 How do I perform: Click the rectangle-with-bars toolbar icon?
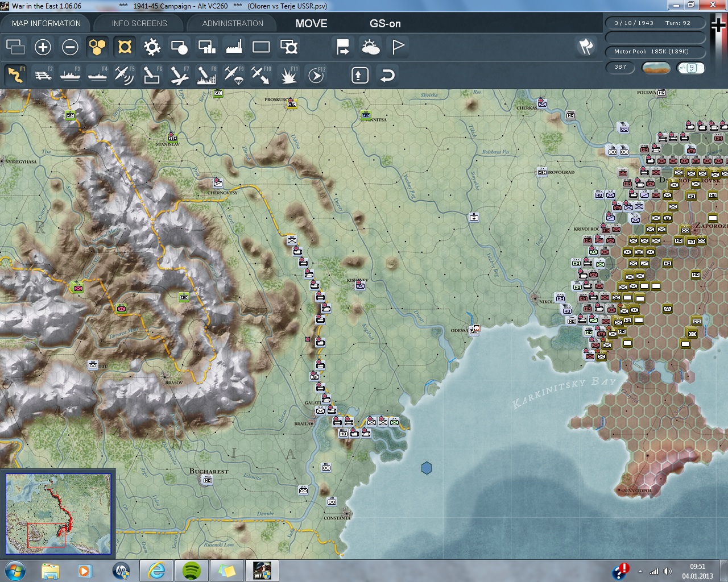point(206,47)
